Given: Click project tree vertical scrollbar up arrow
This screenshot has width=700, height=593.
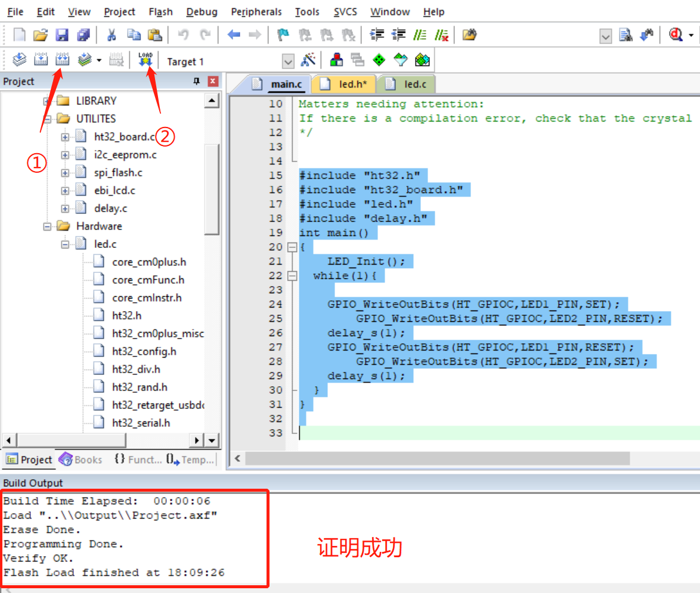Looking at the screenshot, I should tap(212, 101).
